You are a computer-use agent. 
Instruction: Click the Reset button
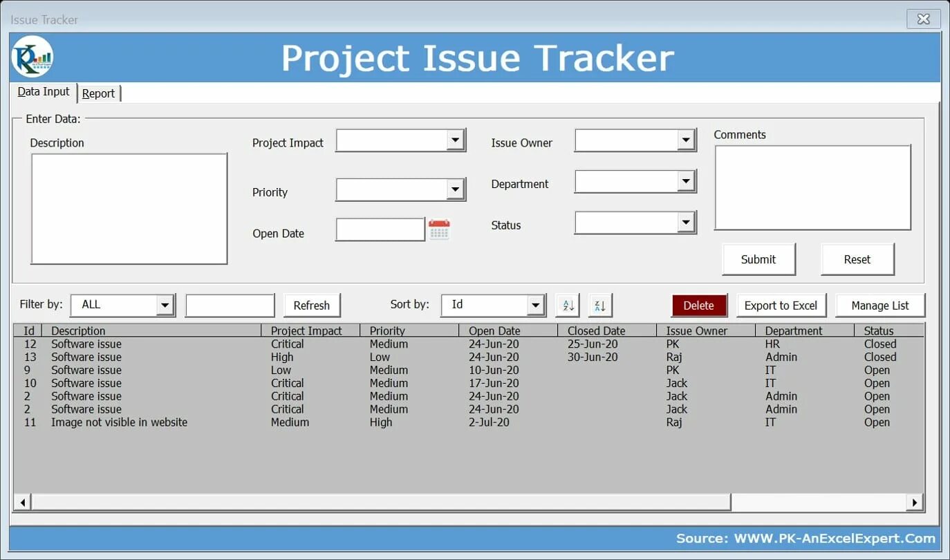coord(857,259)
